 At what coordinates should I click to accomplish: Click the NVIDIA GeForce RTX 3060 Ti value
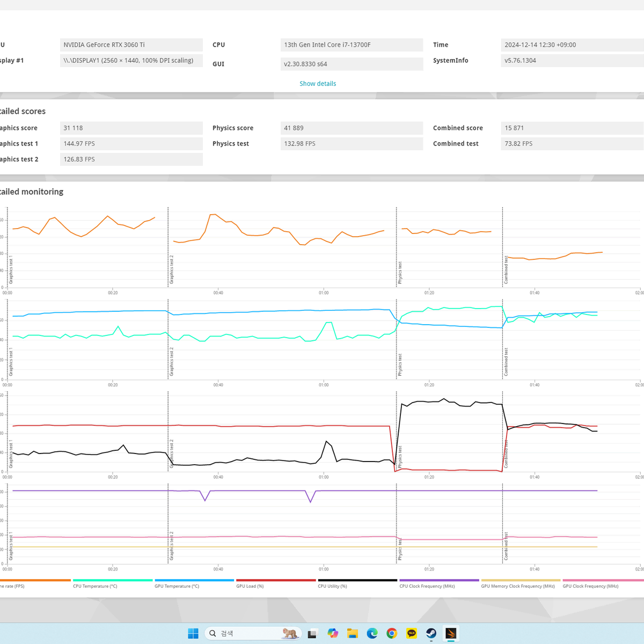click(x=131, y=45)
